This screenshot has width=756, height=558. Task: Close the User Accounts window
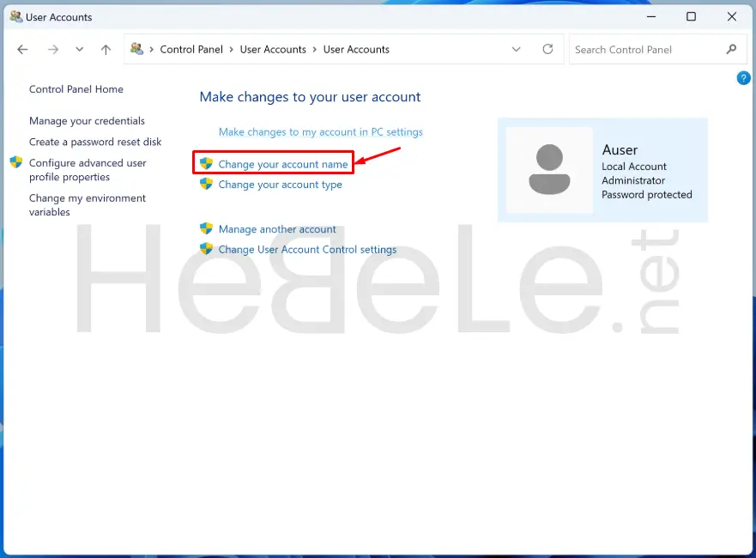point(732,16)
